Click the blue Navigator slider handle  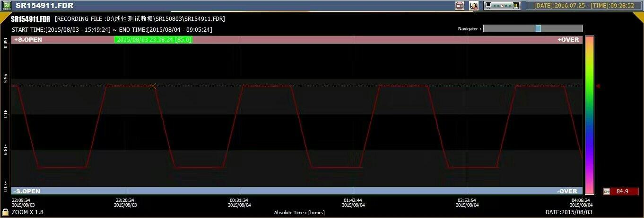coord(538,28)
